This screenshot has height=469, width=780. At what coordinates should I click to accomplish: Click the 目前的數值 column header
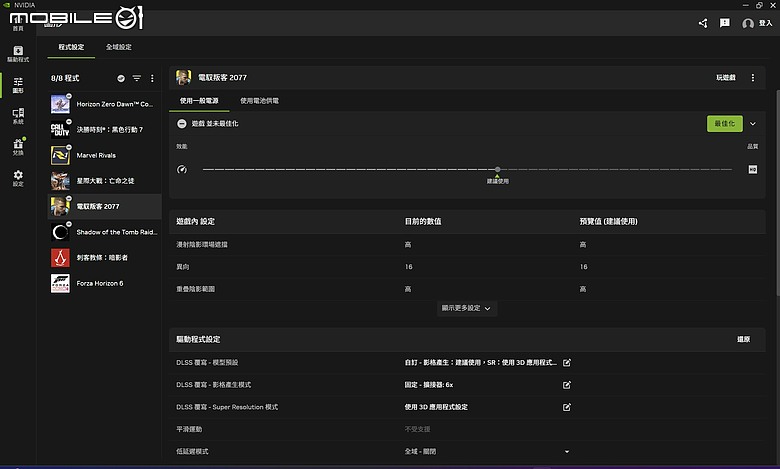point(423,221)
